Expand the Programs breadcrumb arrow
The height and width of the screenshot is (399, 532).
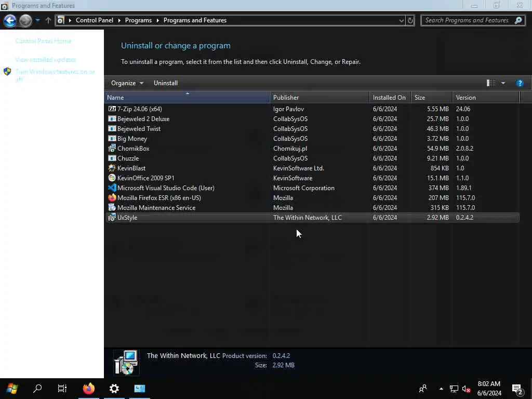click(158, 20)
